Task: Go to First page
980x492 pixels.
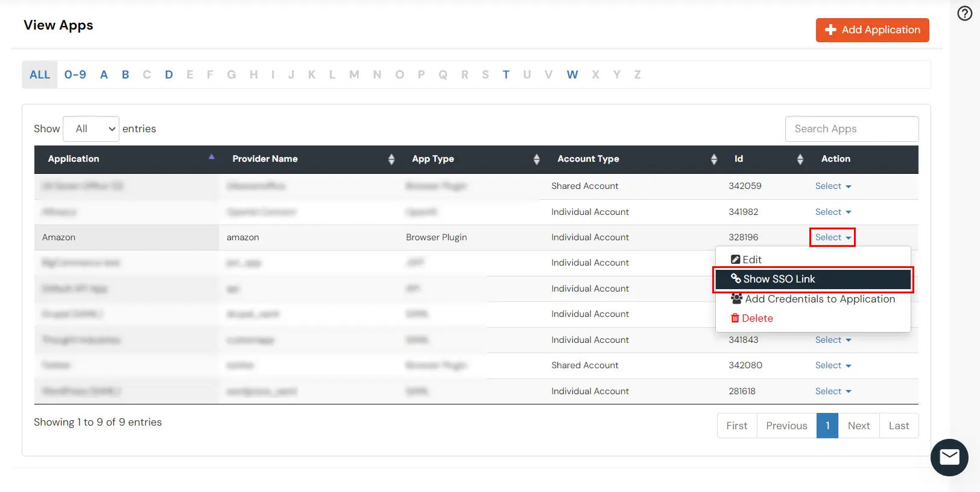Action: pos(737,426)
